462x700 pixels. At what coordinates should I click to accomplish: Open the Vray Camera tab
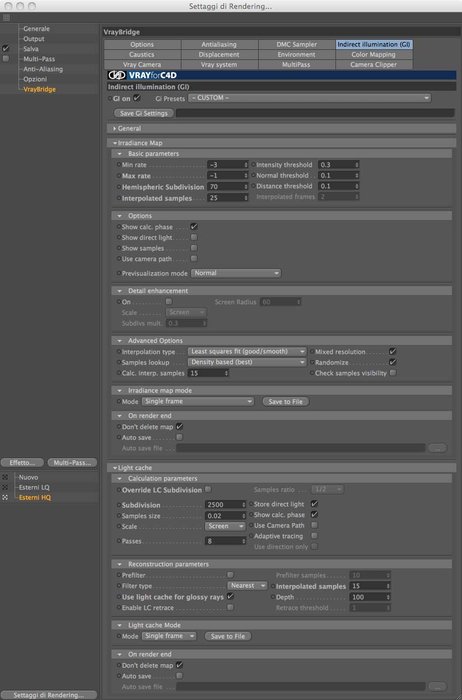(x=142, y=64)
